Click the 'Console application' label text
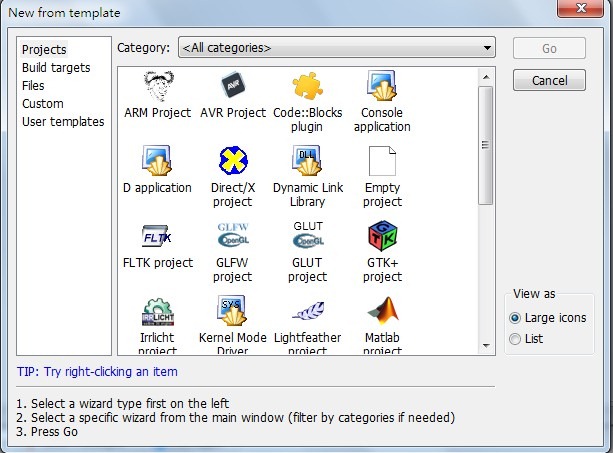This screenshot has width=613, height=453. (382, 120)
